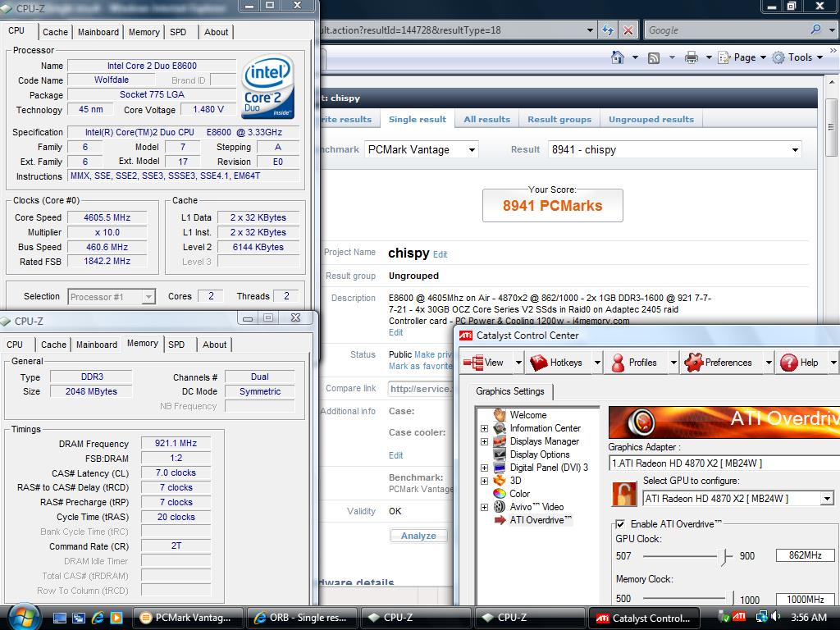Launch Internet Explorer from quick launch

(x=97, y=618)
